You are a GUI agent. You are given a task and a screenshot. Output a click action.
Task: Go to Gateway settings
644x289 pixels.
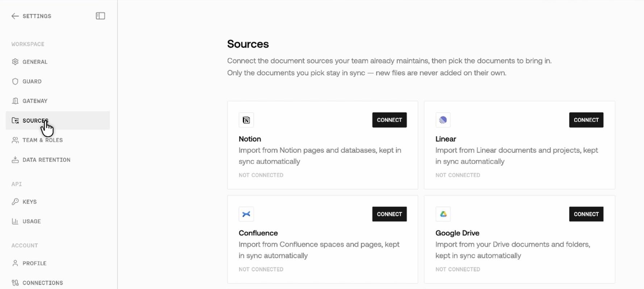pyautogui.click(x=58, y=101)
